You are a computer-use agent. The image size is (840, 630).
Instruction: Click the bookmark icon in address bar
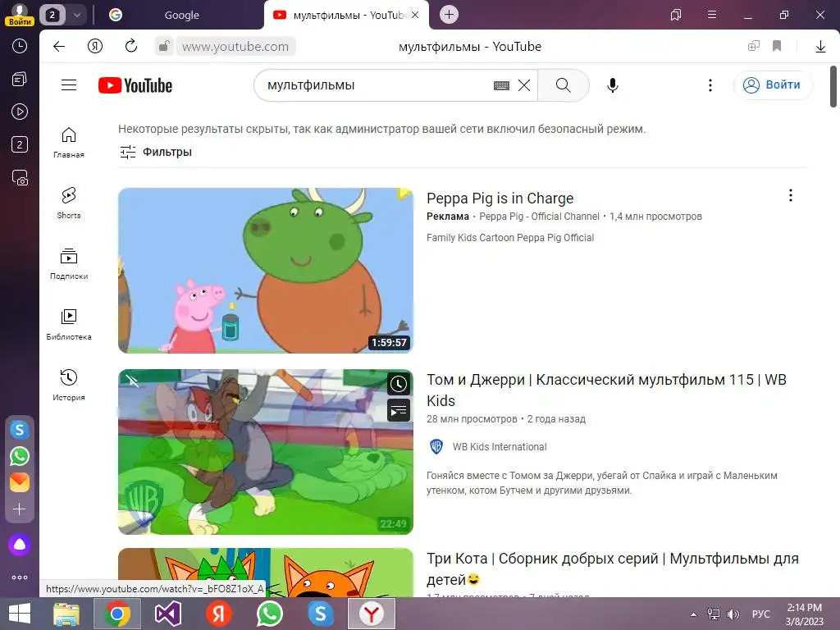[777, 46]
